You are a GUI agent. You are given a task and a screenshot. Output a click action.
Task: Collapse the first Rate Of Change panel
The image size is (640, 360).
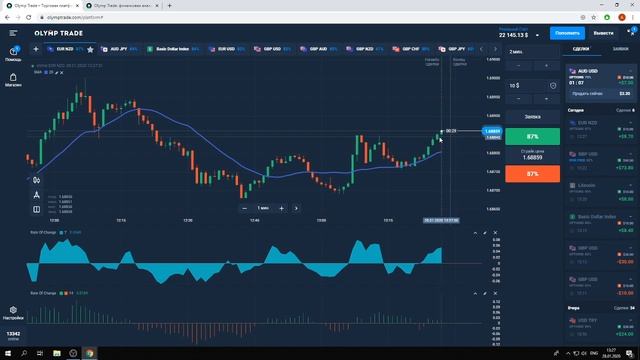(475, 233)
